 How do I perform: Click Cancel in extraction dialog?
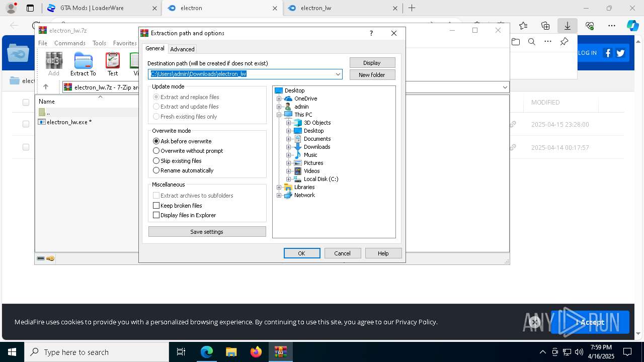[x=343, y=253]
